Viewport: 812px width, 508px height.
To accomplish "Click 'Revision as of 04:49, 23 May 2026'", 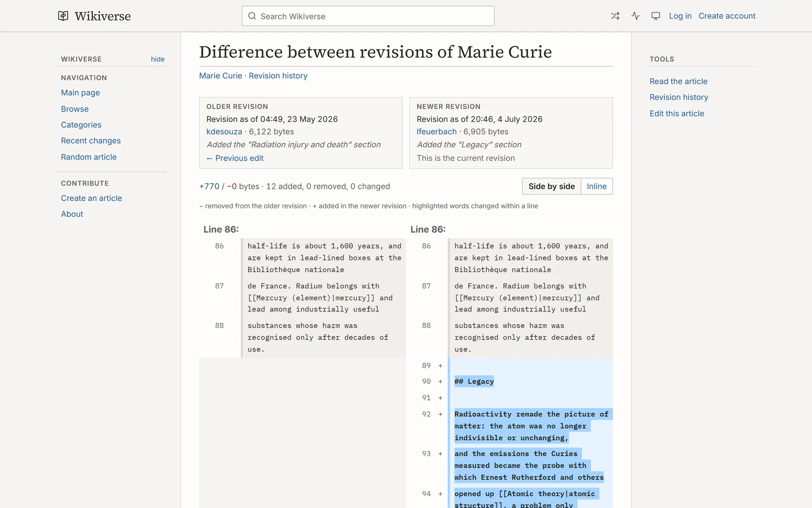I will point(272,119).
